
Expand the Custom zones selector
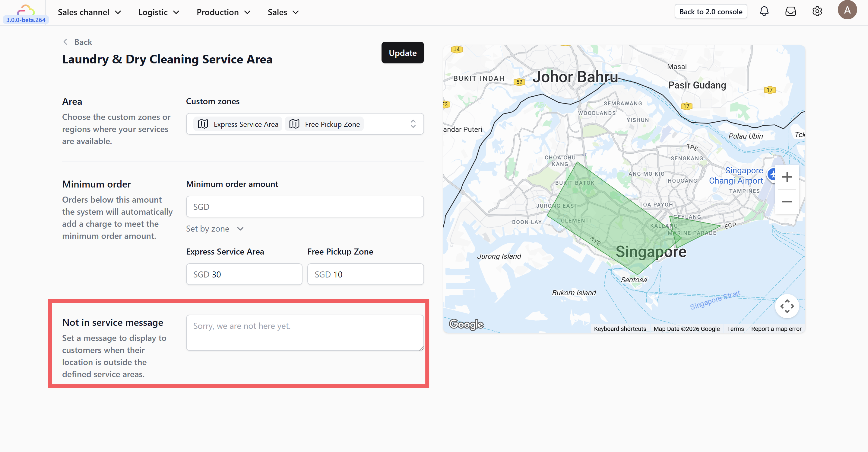click(x=413, y=124)
